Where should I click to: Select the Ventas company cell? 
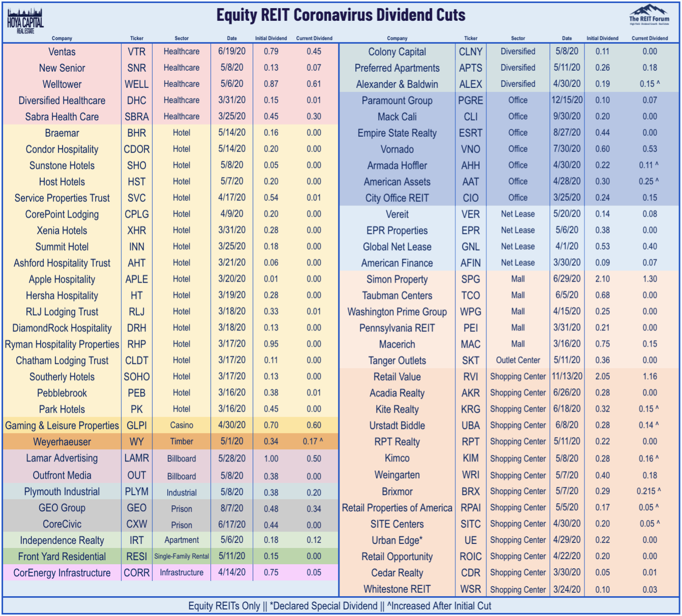point(62,52)
